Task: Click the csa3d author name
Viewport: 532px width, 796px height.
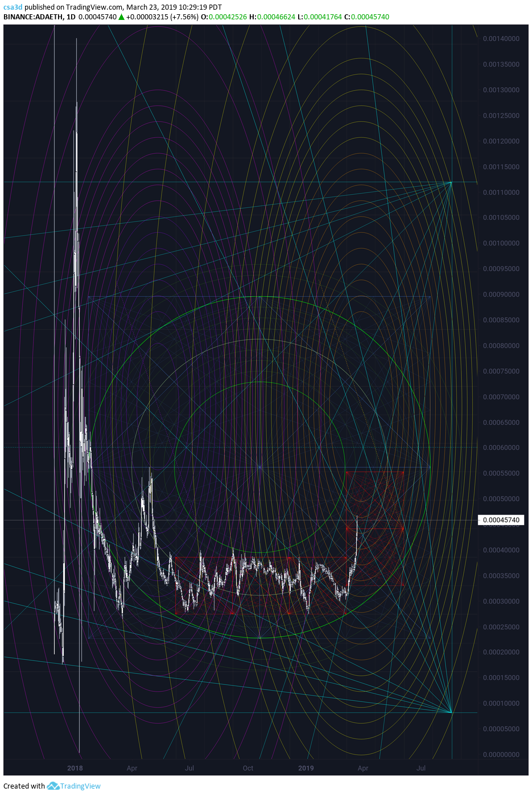Action: pos(13,7)
